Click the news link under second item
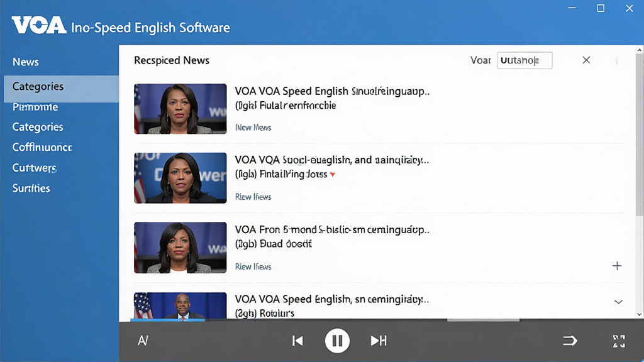 253,197
